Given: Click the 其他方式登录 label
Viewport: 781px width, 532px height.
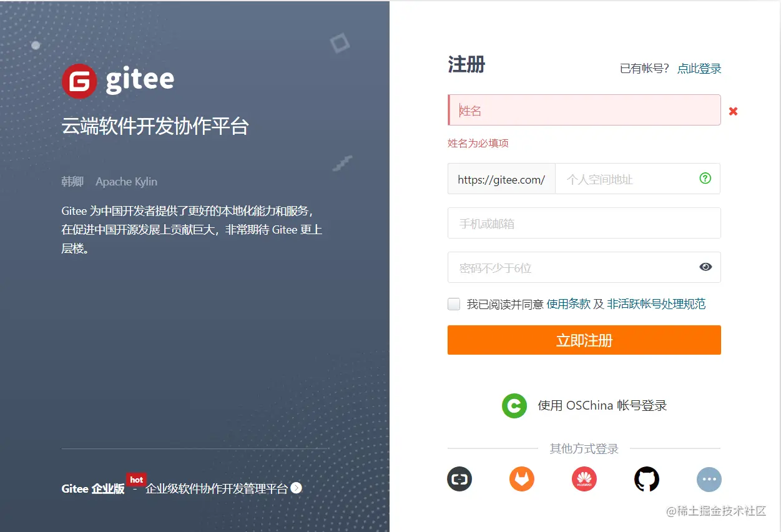Looking at the screenshot, I should tap(584, 449).
